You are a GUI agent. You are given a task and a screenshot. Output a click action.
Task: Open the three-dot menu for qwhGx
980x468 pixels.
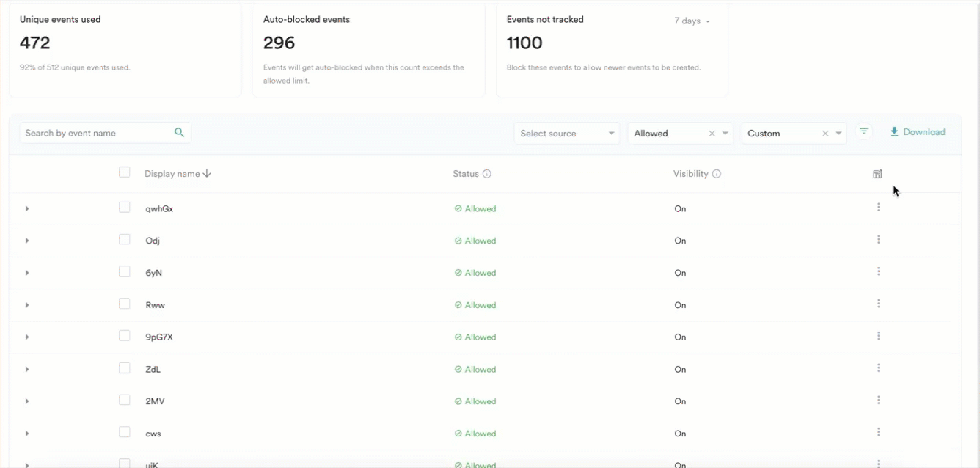[x=878, y=208]
